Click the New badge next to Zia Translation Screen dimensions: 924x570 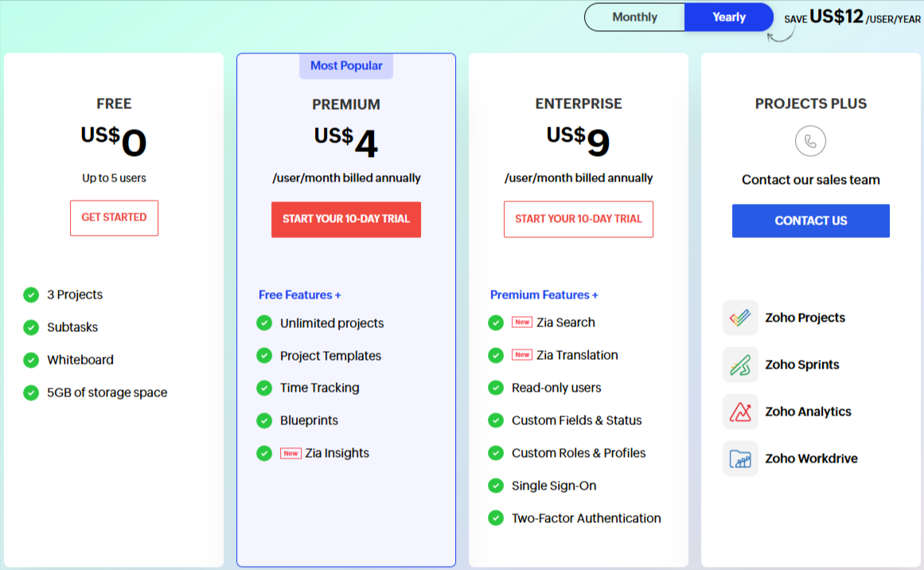(x=522, y=355)
